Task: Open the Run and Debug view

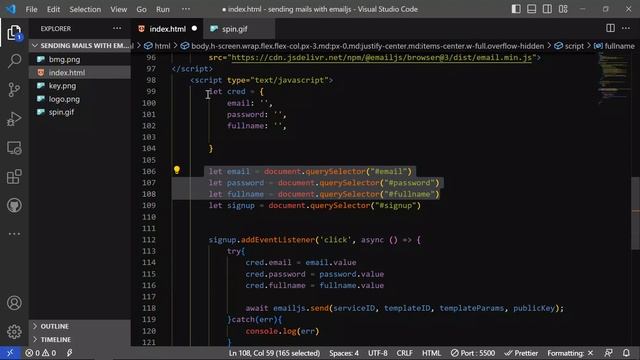Action: pyautogui.click(x=14, y=119)
